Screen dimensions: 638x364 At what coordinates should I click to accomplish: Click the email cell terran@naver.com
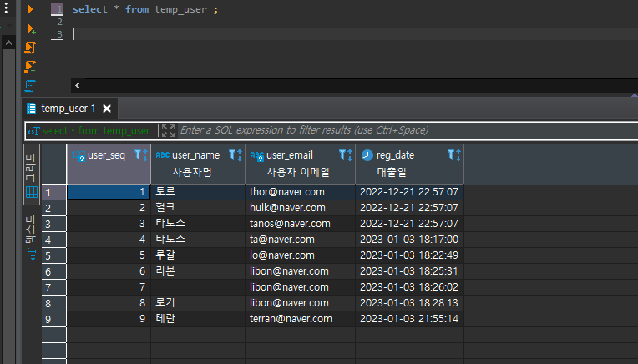301,318
